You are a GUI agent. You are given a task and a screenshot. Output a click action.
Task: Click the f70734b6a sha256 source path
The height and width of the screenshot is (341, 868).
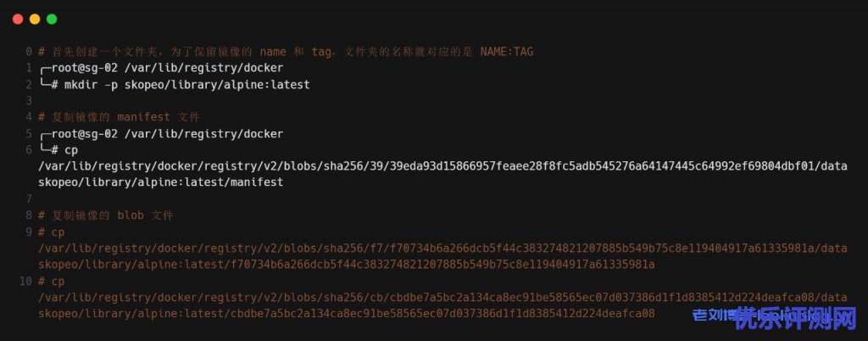441,249
